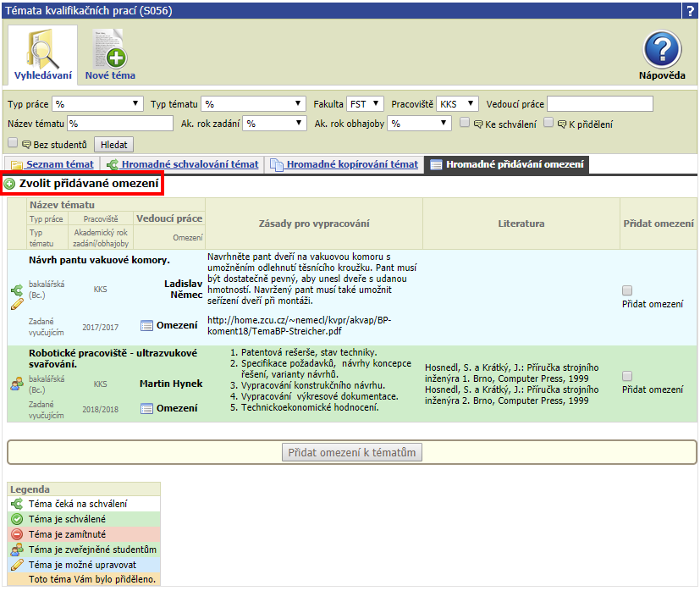This screenshot has height=591, width=700.
Task: Click topic title Robotické pracoviště - ultrazvukové svařování
Action: point(113,359)
